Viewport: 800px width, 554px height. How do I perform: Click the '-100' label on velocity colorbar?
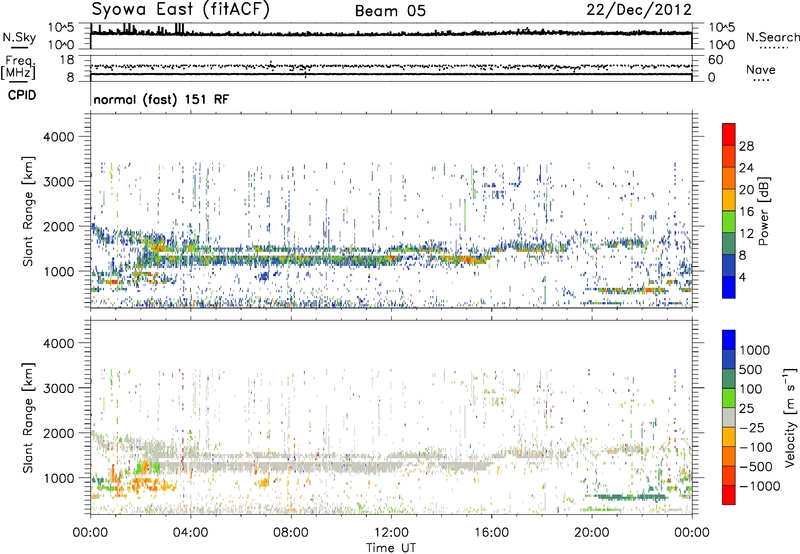click(x=756, y=447)
